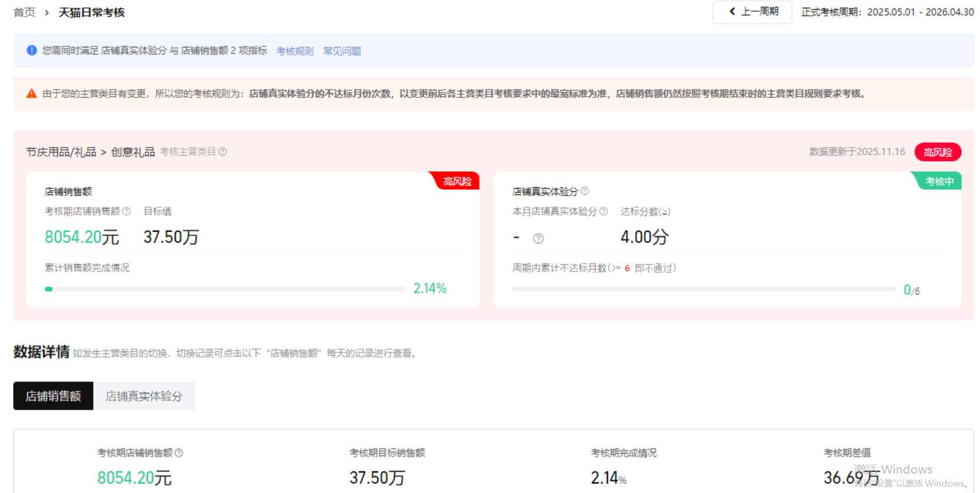Go to previous period with 上一周期 button

[752, 12]
